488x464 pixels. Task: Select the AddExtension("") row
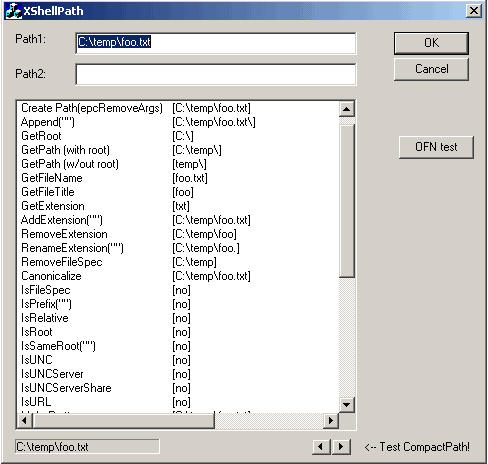pos(178,220)
